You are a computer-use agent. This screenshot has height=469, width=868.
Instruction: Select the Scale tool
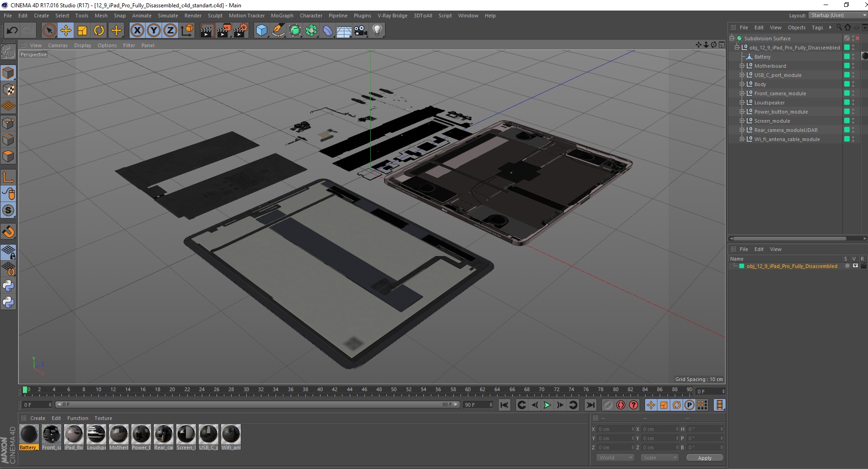click(x=82, y=31)
